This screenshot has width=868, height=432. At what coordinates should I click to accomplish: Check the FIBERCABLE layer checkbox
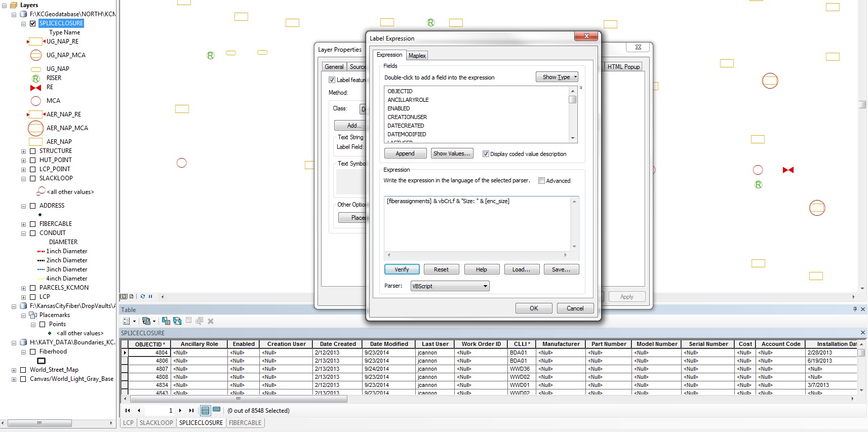pos(33,224)
